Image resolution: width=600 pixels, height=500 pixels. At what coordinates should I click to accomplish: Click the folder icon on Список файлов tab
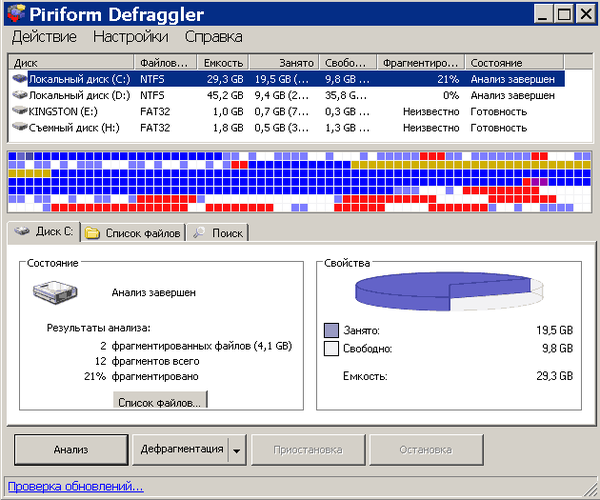click(x=92, y=233)
